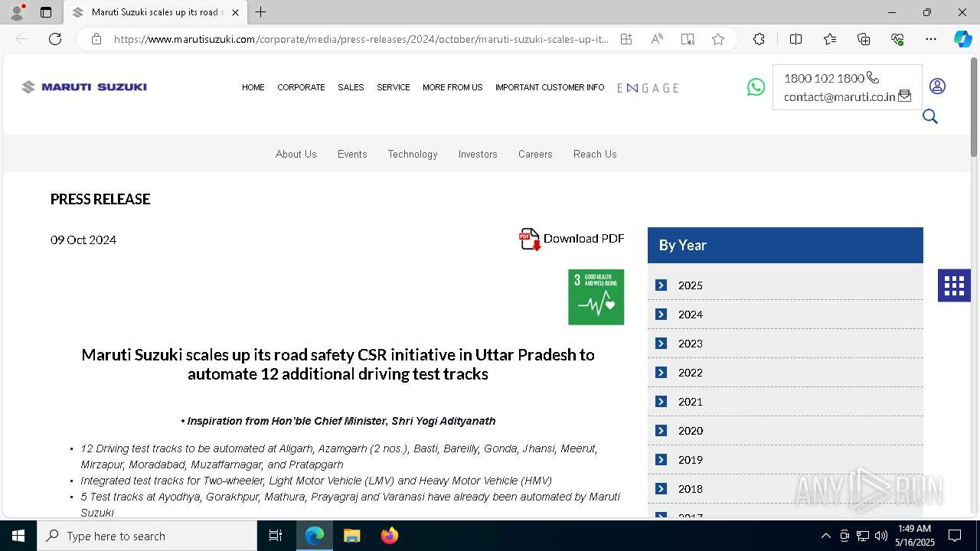The width and height of the screenshot is (980, 551).
Task: Open Favorites list icon in toolbar
Action: pyautogui.click(x=830, y=39)
